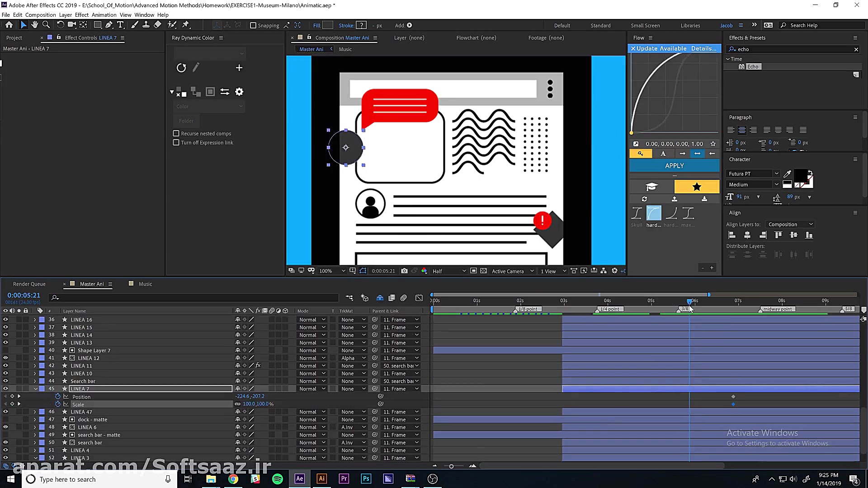Select the Zoom tool magnifier
This screenshot has width=868, height=488.
(x=46, y=25)
